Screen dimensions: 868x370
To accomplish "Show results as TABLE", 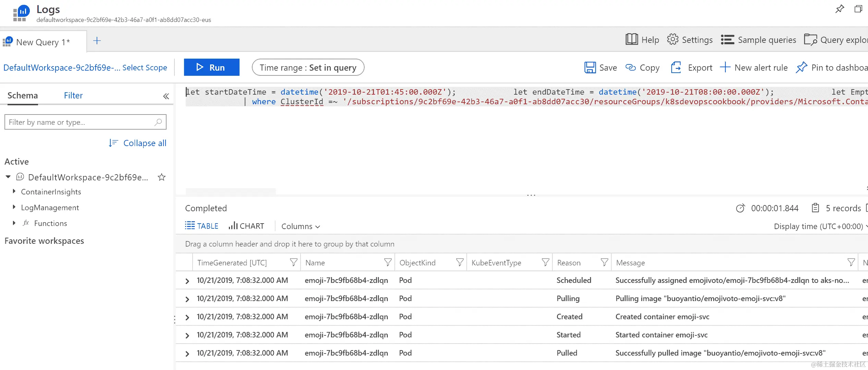I will pos(201,226).
